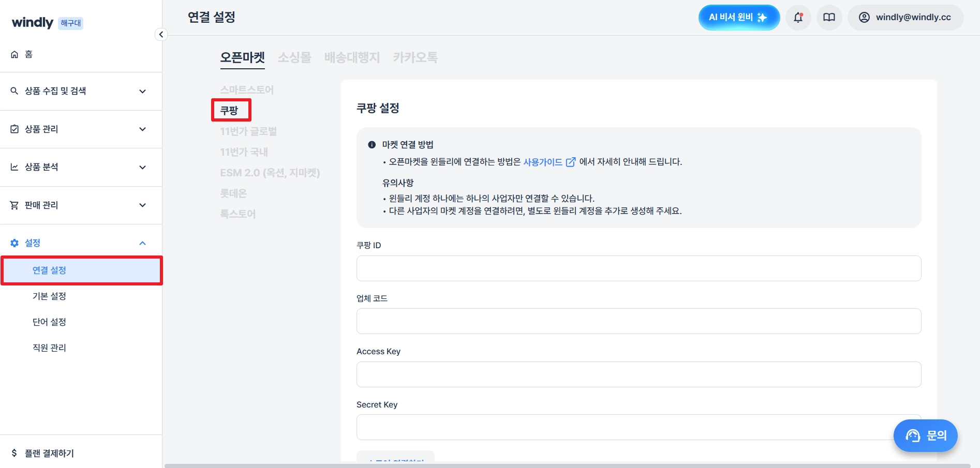Open the guide book icon

tap(829, 18)
